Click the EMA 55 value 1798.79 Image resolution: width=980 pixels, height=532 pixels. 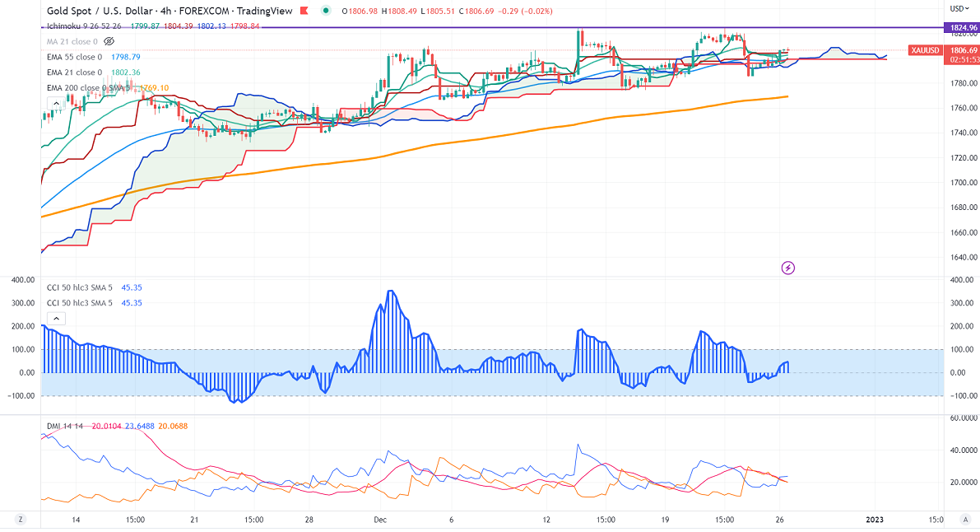click(126, 57)
